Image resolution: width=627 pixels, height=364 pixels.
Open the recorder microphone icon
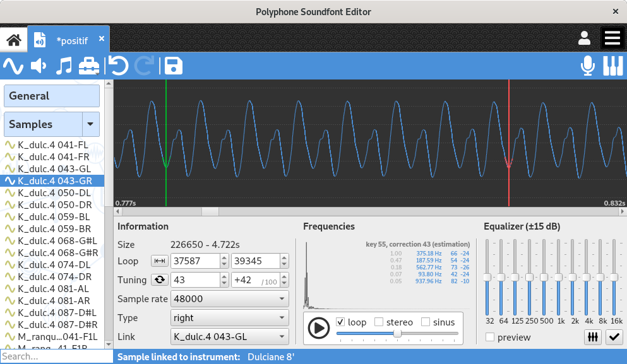[x=588, y=66]
